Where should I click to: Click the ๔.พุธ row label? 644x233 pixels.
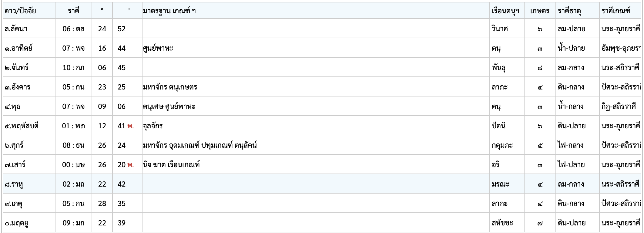tap(13, 106)
